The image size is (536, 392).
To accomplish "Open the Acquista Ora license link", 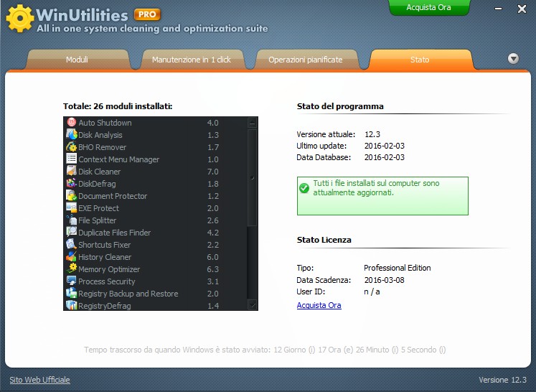I will click(x=319, y=305).
